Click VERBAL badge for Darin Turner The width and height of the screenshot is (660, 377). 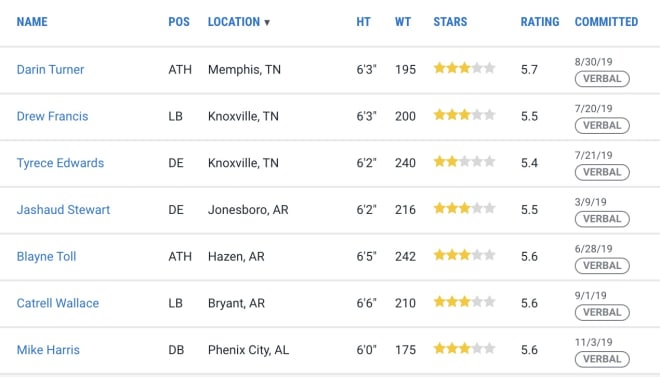pos(602,79)
